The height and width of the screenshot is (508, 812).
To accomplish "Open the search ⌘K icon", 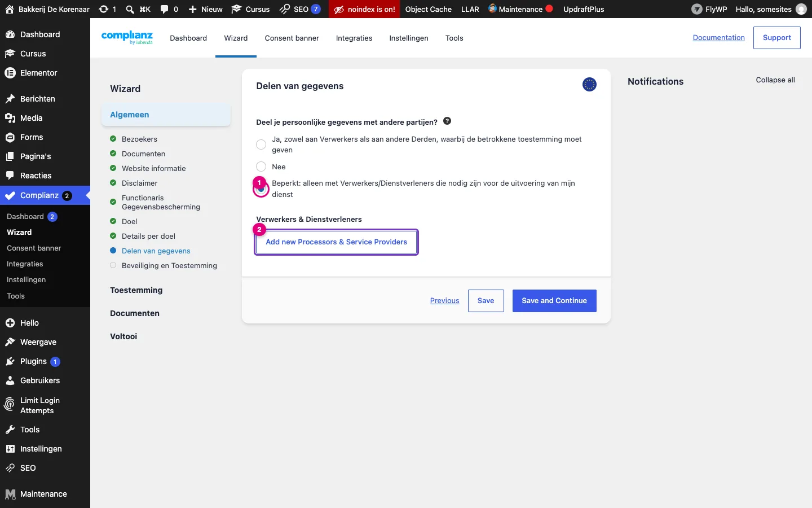I will tap(130, 9).
